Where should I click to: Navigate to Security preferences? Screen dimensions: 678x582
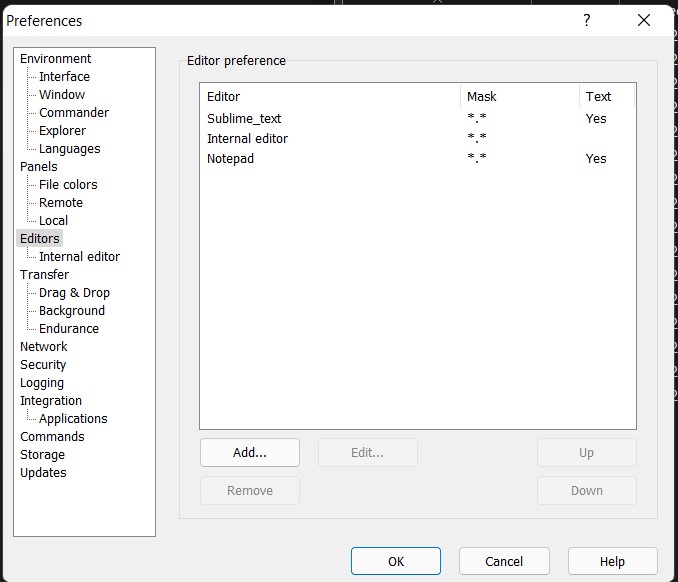coord(43,365)
